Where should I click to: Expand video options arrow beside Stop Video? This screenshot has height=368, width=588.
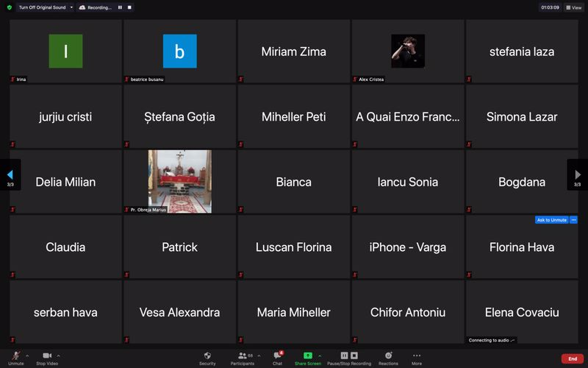[x=59, y=355]
